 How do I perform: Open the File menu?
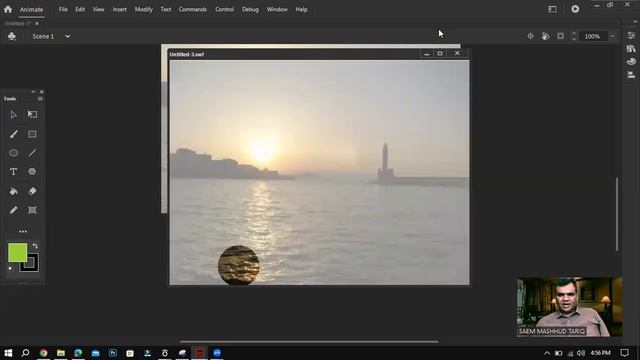63,9
